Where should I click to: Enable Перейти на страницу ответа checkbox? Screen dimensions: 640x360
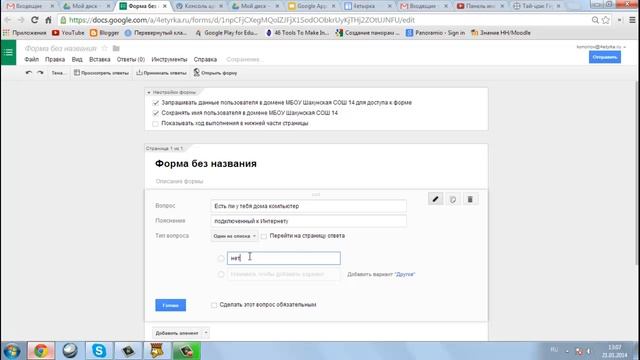pyautogui.click(x=264, y=236)
